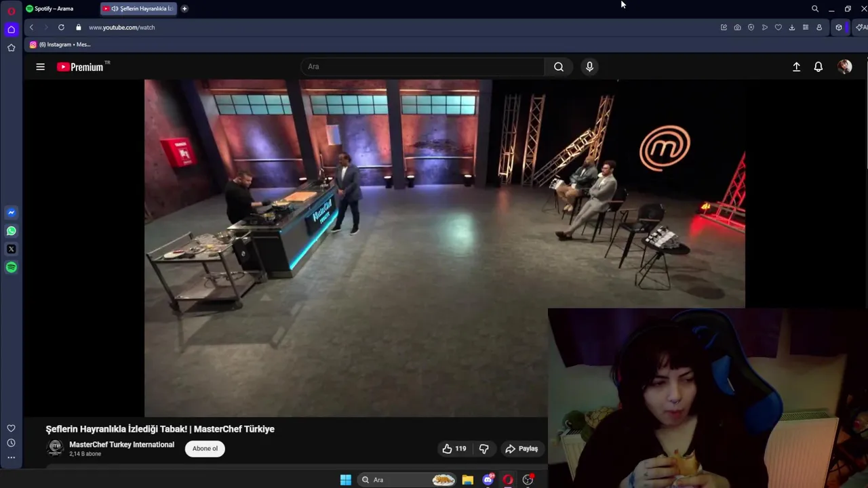Subscribe with the Abone ol button
The height and width of the screenshot is (488, 868).
(205, 449)
